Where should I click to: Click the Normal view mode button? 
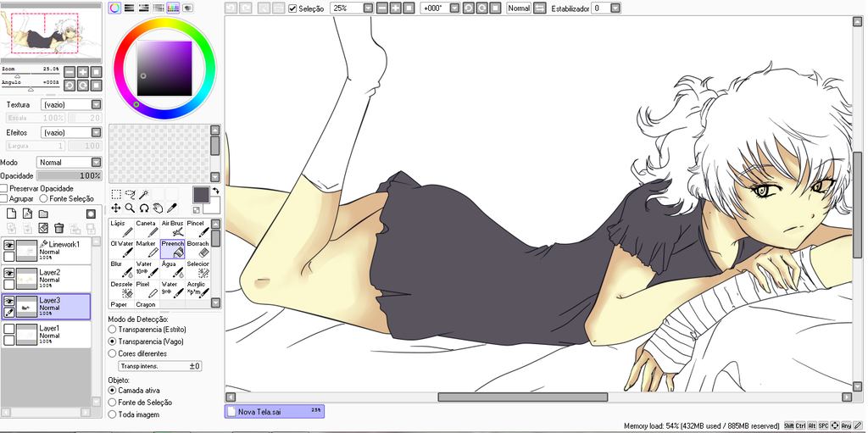click(518, 8)
